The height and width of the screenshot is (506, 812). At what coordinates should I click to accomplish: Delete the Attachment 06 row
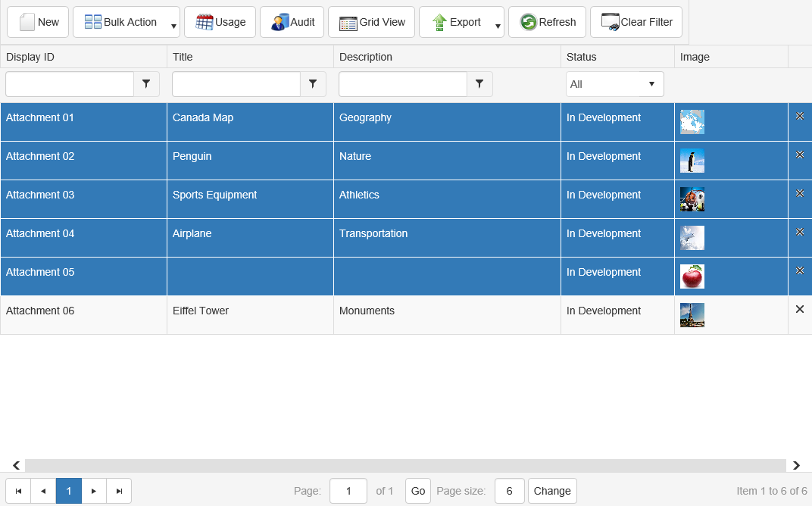(x=799, y=309)
